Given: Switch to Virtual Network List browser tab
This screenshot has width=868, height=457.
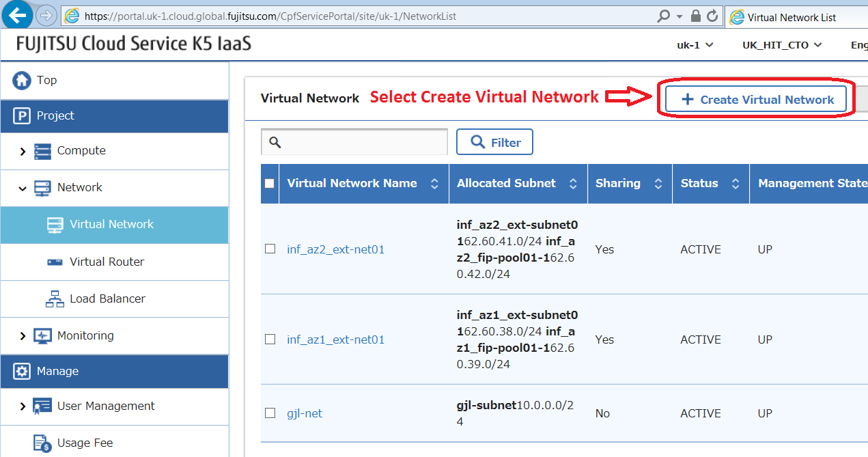Looking at the screenshot, I should (796, 17).
